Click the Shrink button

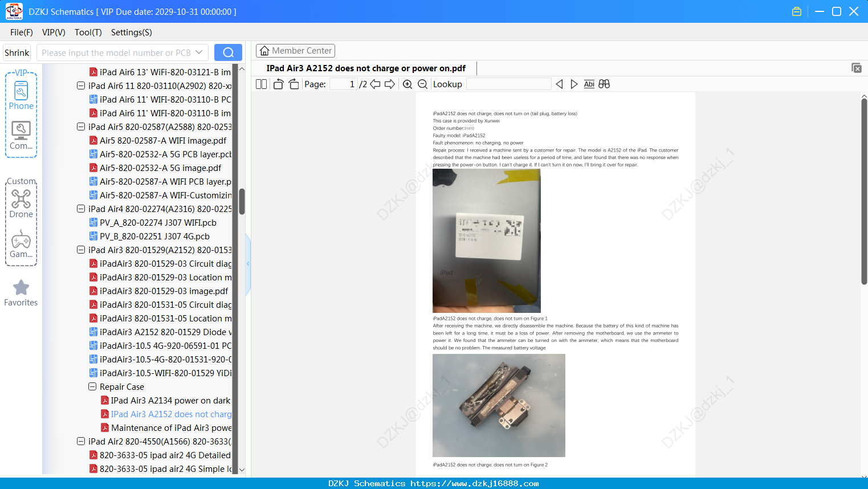[17, 52]
